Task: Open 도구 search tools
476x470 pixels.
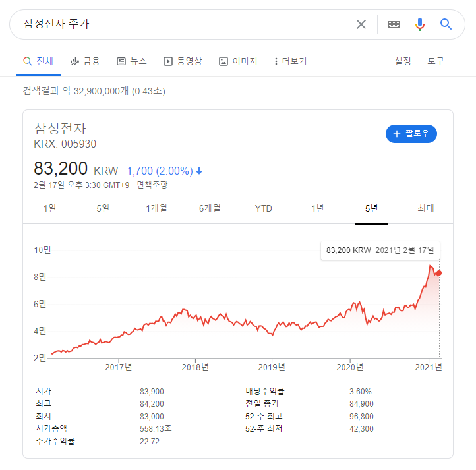Action: click(436, 61)
